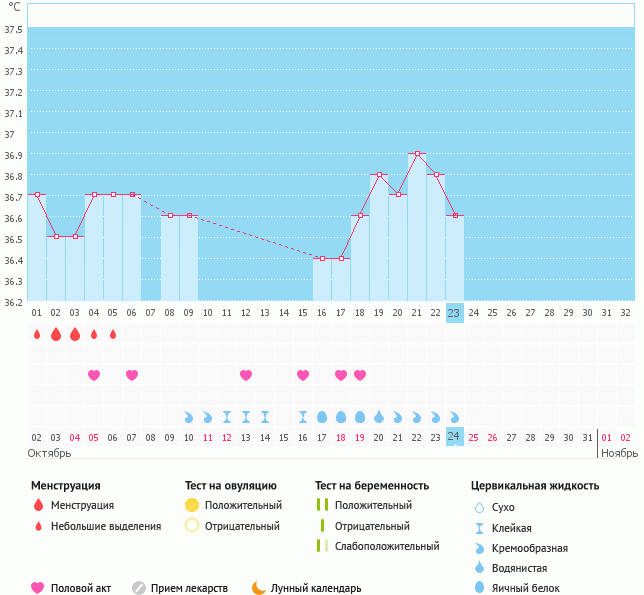Click the Небольшие выделения legend label

(105, 526)
